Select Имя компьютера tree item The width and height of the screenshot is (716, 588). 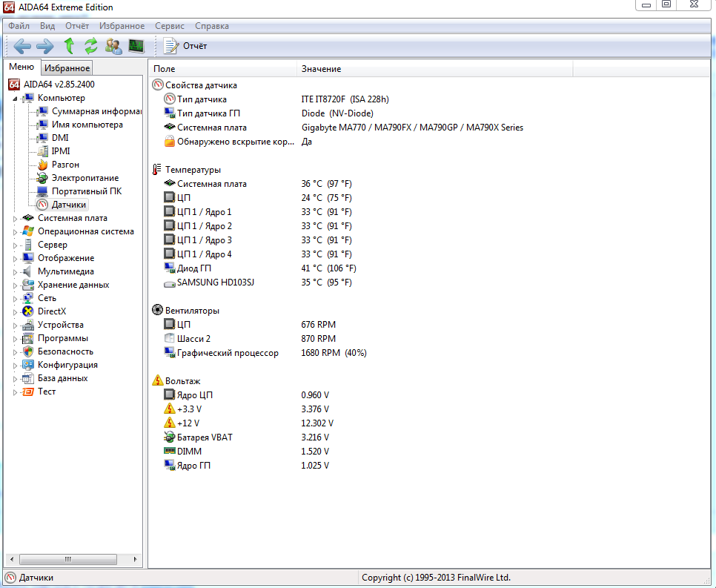coord(87,125)
